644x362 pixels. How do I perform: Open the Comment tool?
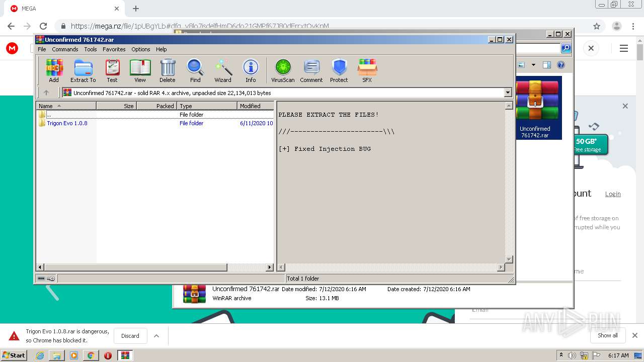311,70
